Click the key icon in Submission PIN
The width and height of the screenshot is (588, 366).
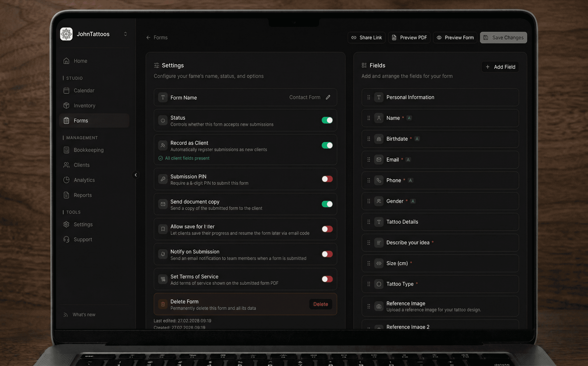click(163, 179)
